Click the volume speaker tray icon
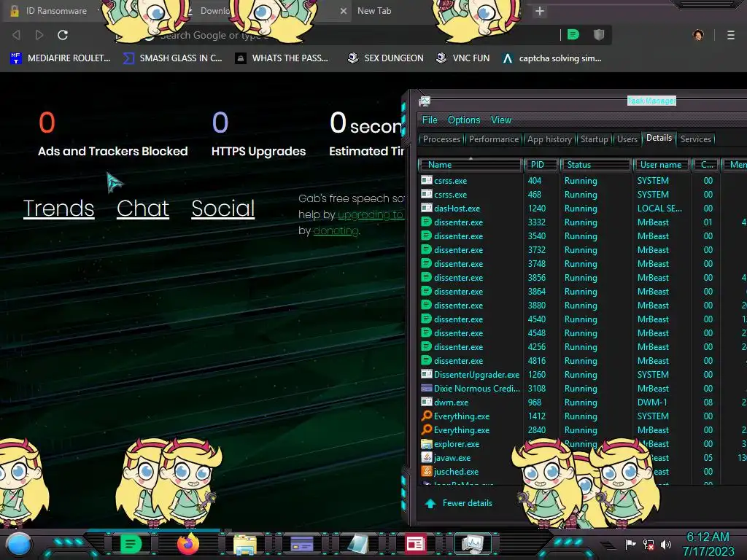The width and height of the screenshot is (747, 560). [x=666, y=544]
